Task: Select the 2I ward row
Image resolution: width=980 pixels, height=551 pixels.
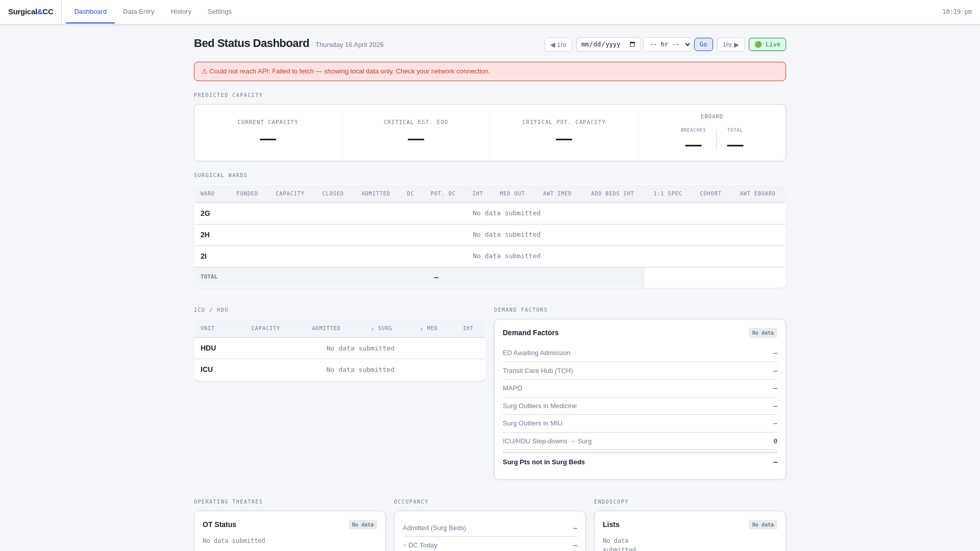Action: click(x=490, y=257)
